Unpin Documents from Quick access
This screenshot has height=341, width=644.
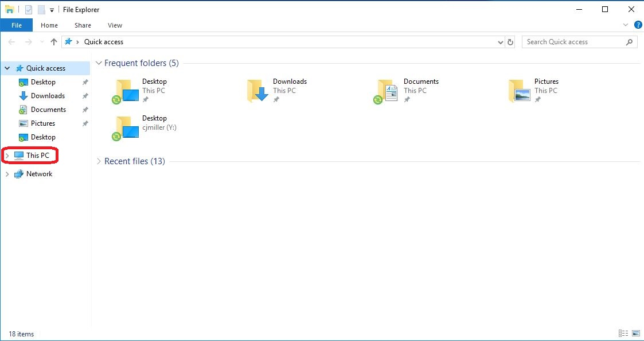point(85,109)
